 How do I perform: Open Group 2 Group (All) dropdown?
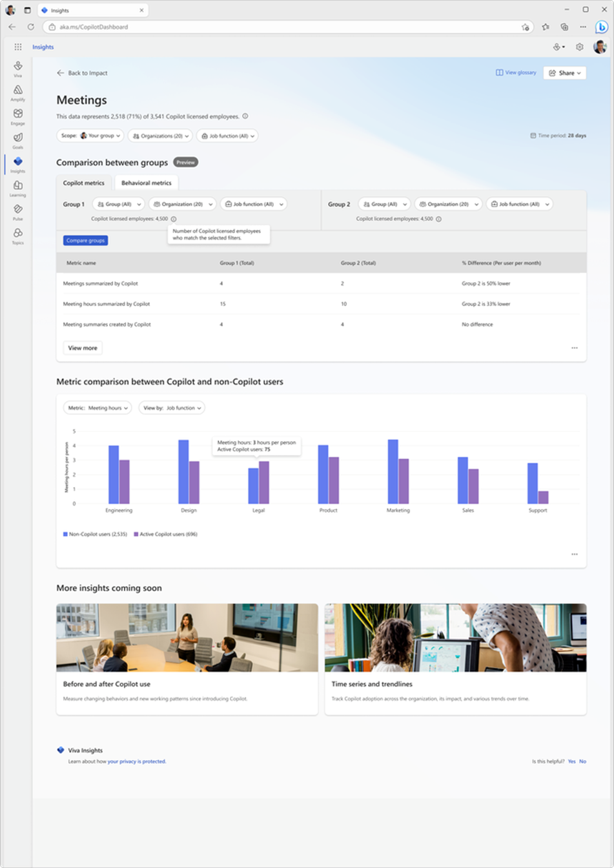click(384, 204)
